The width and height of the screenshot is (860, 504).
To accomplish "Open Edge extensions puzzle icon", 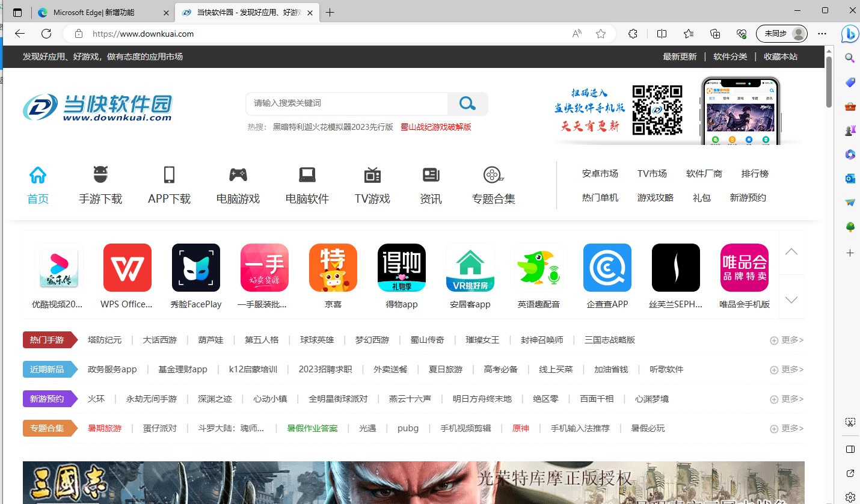I will (x=633, y=34).
